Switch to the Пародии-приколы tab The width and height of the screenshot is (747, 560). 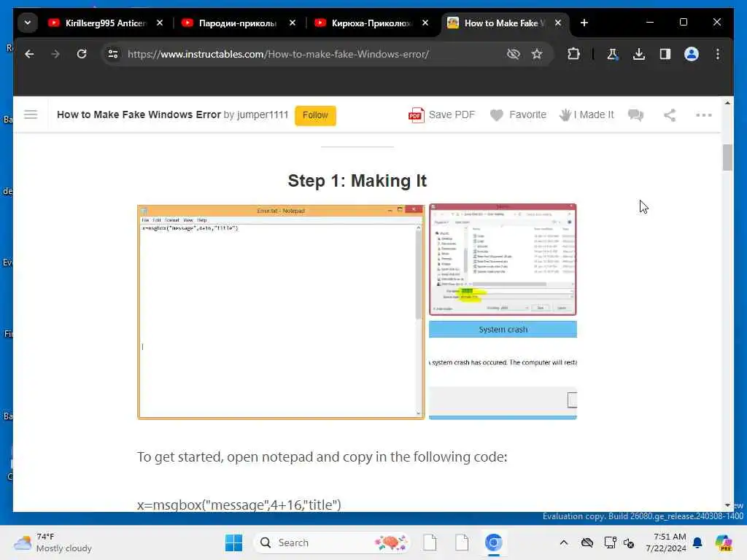[237, 23]
